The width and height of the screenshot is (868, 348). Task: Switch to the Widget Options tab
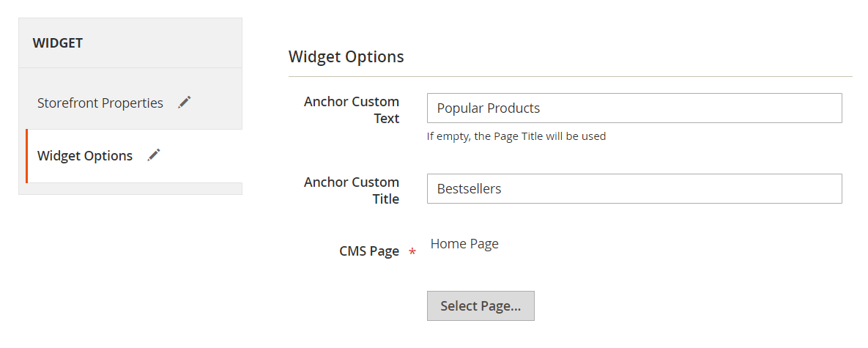85,156
